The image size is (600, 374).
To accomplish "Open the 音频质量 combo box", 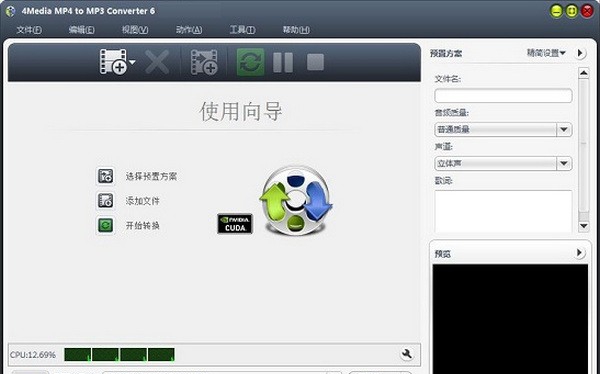I will click(503, 129).
